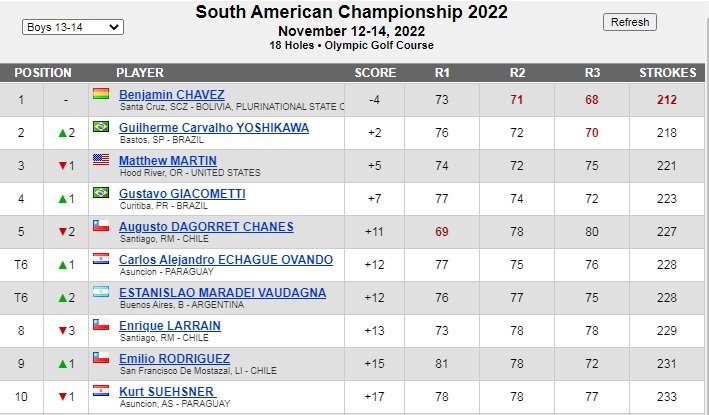Click the POSITION column header
This screenshot has height=415, width=709.
click(43, 73)
